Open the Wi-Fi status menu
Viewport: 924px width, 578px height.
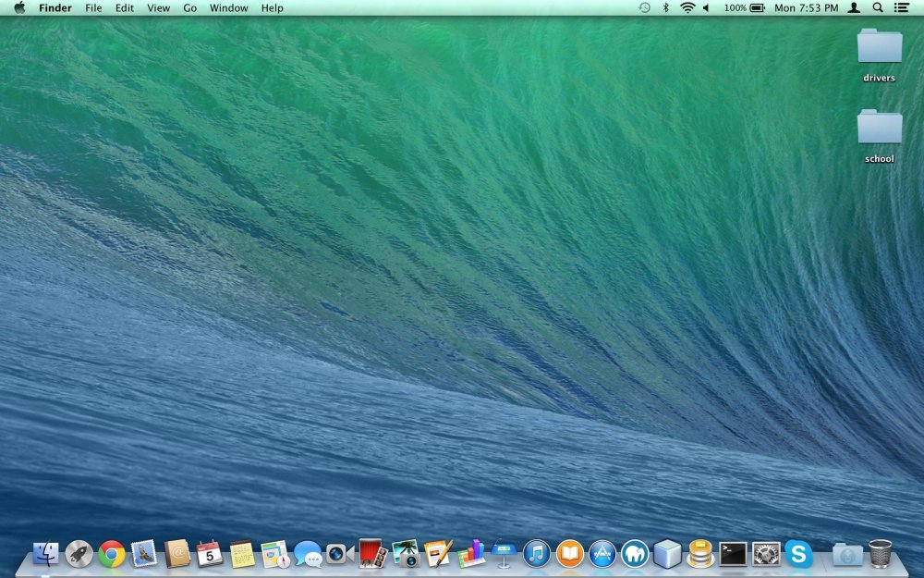tap(687, 7)
